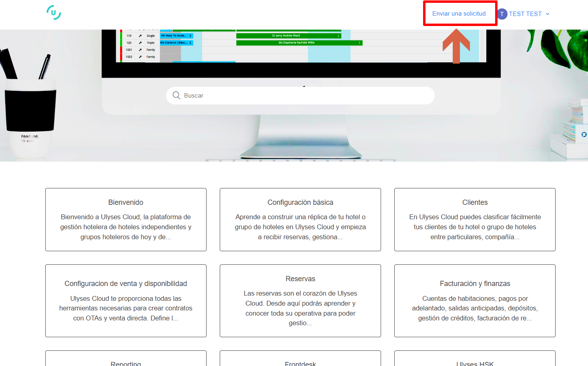This screenshot has height=366, width=588.
Task: Click the TEST TEST user avatar
Action: point(502,14)
